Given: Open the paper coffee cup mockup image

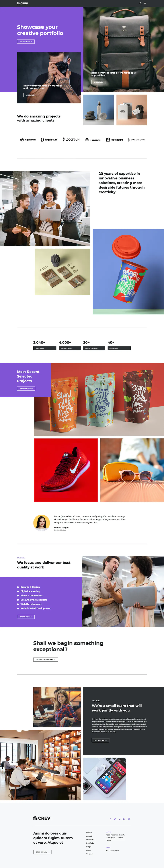Looking at the screenshot, I should (x=128, y=272).
